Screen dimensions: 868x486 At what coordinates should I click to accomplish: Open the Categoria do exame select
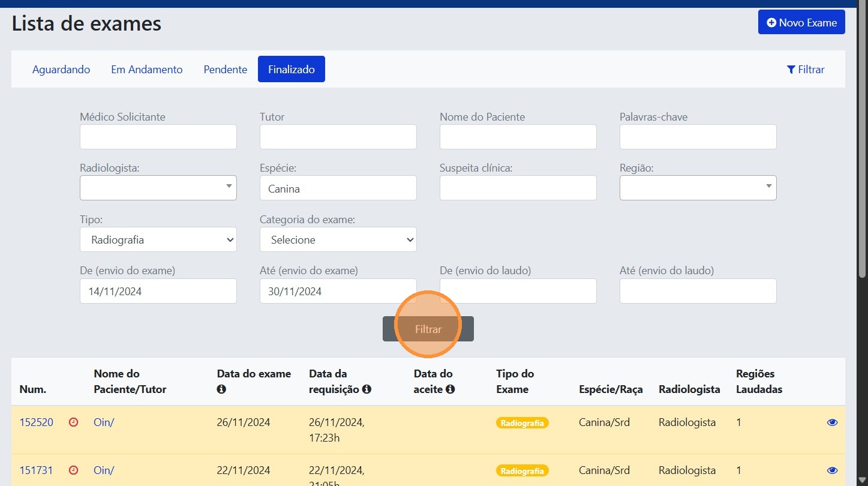pyautogui.click(x=338, y=240)
